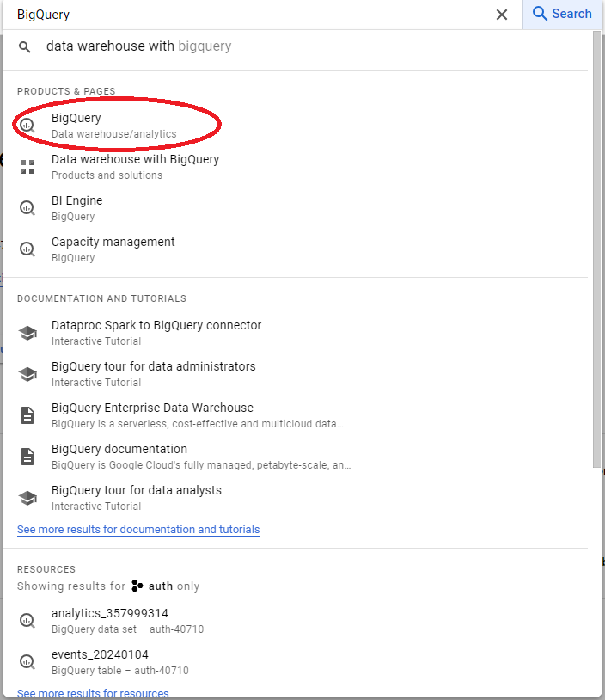Click the search magnifier beside the suggestion text
605x700 pixels.
point(25,46)
